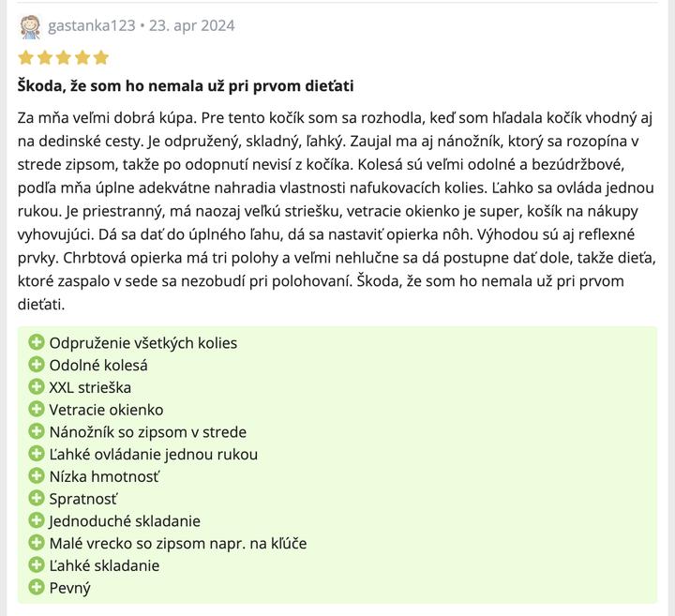The height and width of the screenshot is (616, 675).
Task: Click the fifth star in the rating
Action: 101,57
